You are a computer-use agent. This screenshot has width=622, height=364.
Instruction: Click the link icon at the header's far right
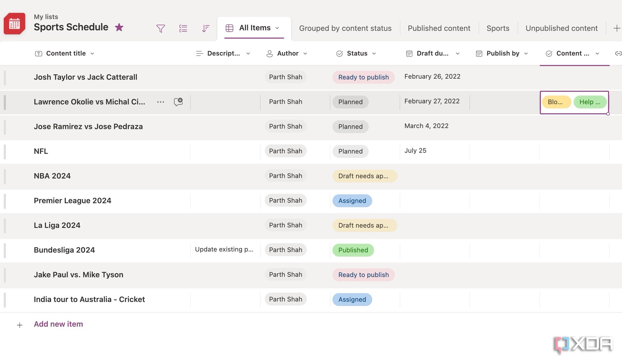619,53
